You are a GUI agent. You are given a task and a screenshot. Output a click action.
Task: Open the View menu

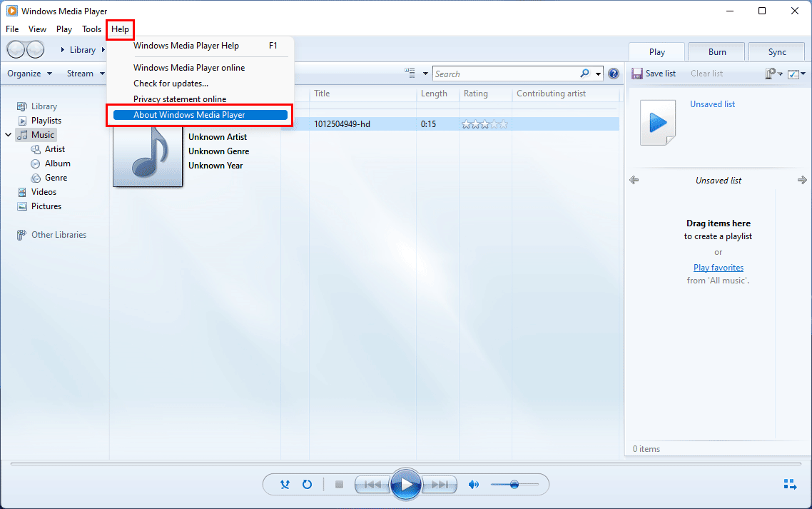(37, 29)
